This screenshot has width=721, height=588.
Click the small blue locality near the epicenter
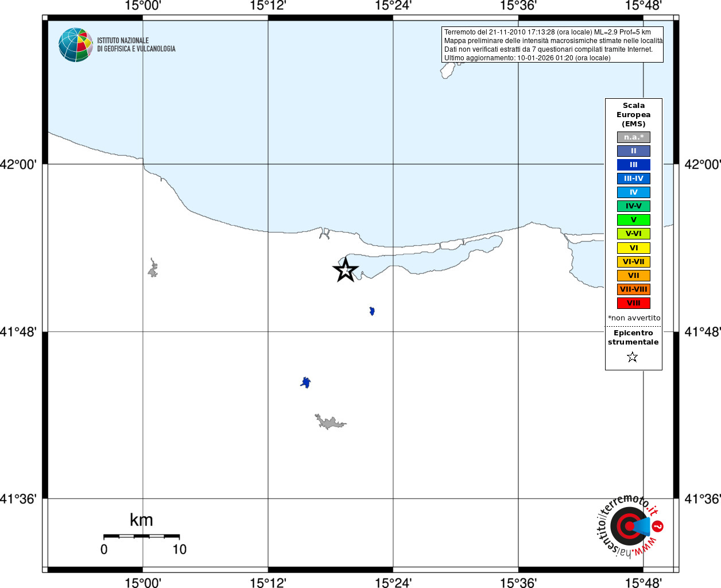tap(372, 311)
